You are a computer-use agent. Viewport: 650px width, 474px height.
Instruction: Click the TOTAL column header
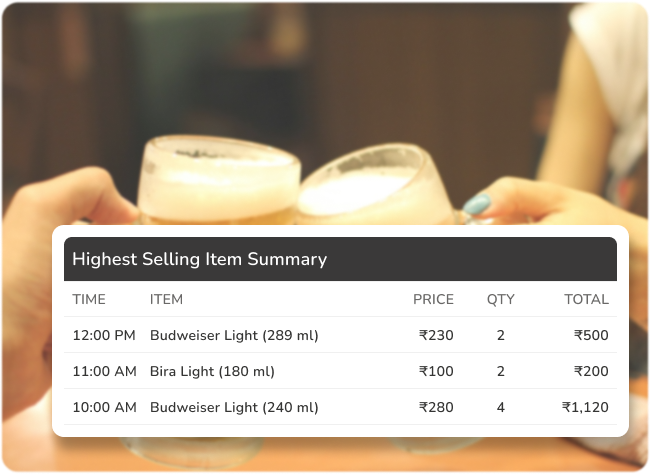tap(586, 299)
